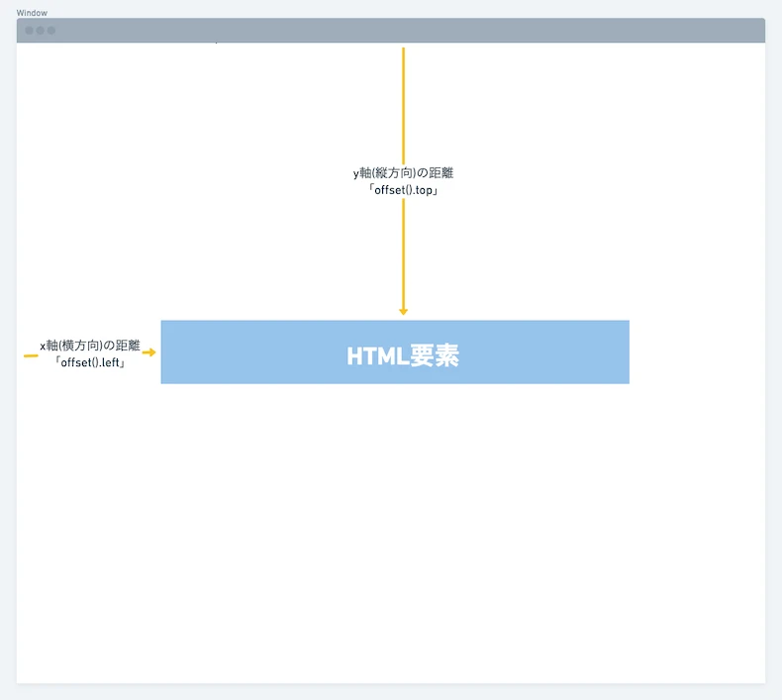782x700 pixels.
Task: Click the 'x軸(横方向)の距離' text
Action: pyautogui.click(x=90, y=346)
